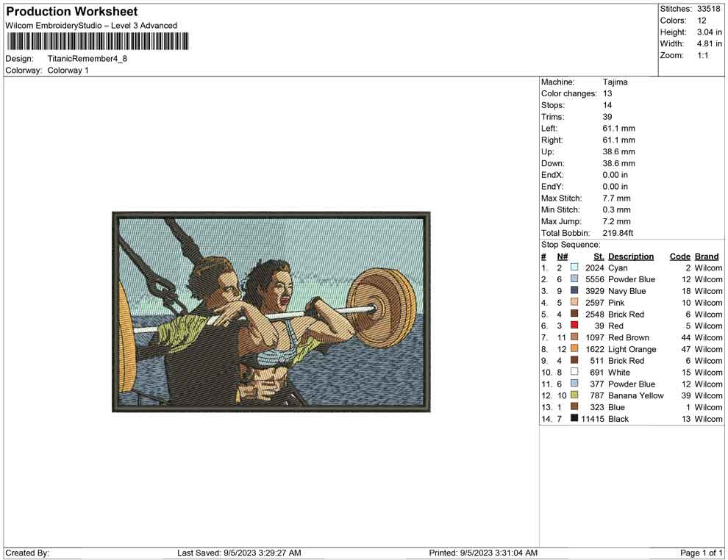The height and width of the screenshot is (560, 728).
Task: Click the 'Powder Blue' description in row 2
Action: tap(632, 279)
